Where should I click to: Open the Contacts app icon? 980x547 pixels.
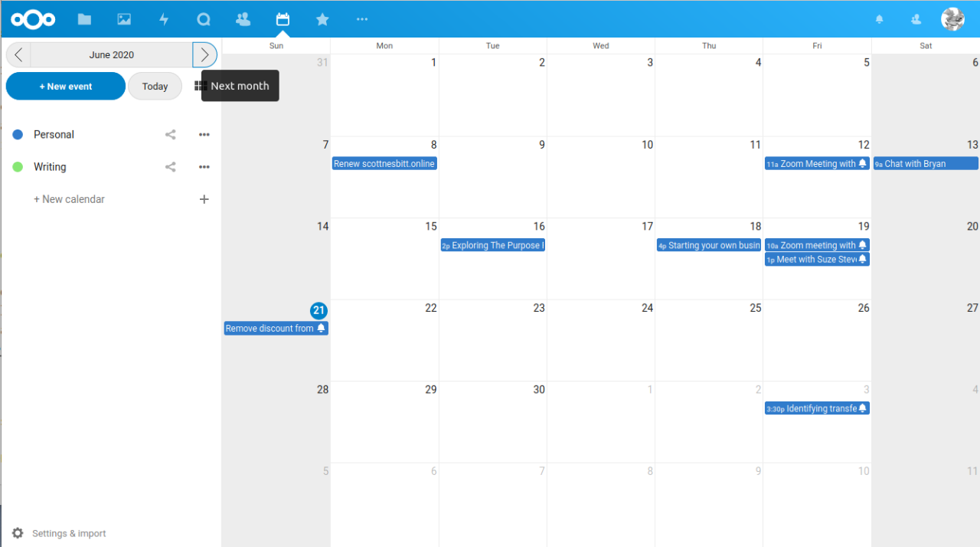tap(243, 19)
